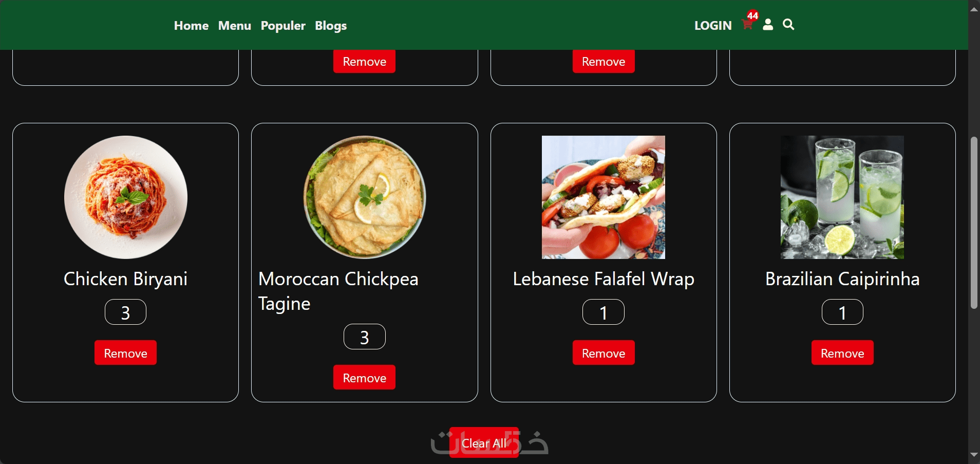
Task: Open the Blogs navigation link
Action: click(331, 26)
